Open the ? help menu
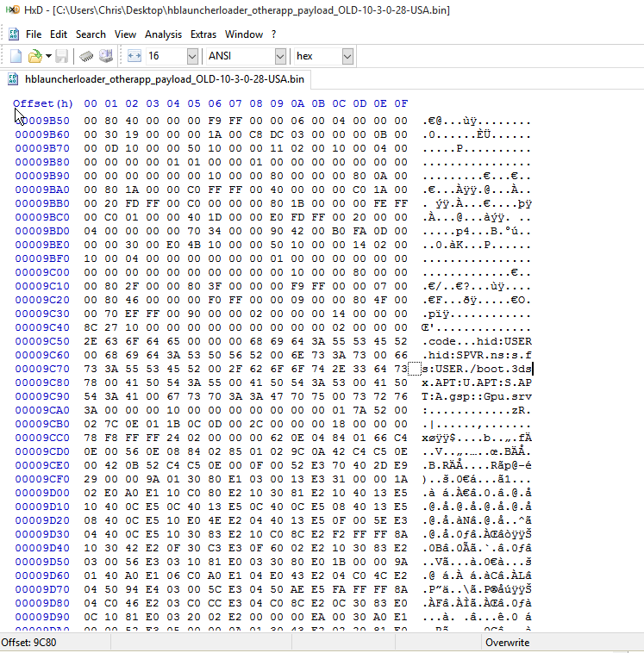Image resolution: width=644 pixels, height=653 pixels. (x=273, y=34)
